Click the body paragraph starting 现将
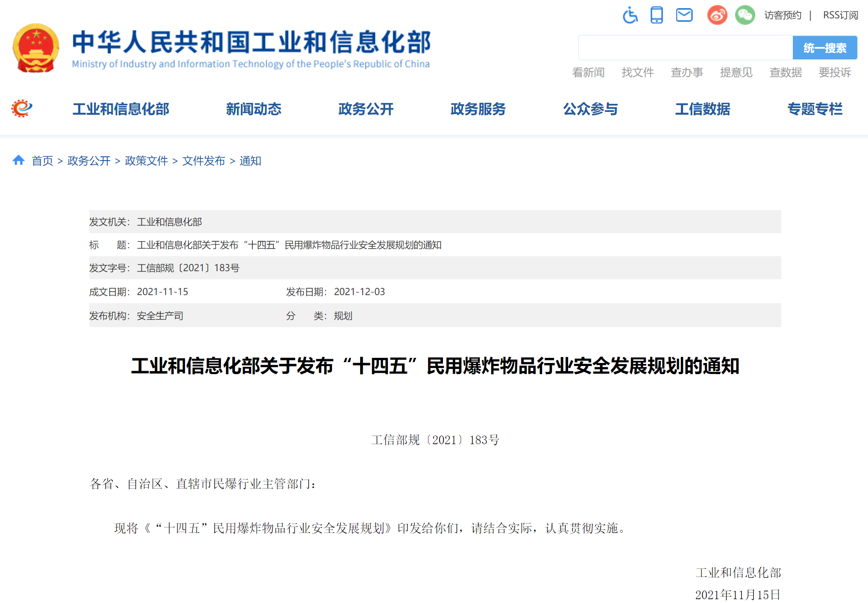This screenshot has width=868, height=603. point(370,528)
